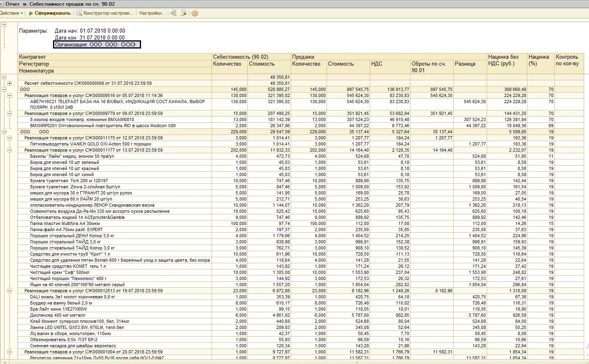Select the Наценка без НДС (руб.) header
Screen dimensions: 589x364
click(x=507, y=64)
